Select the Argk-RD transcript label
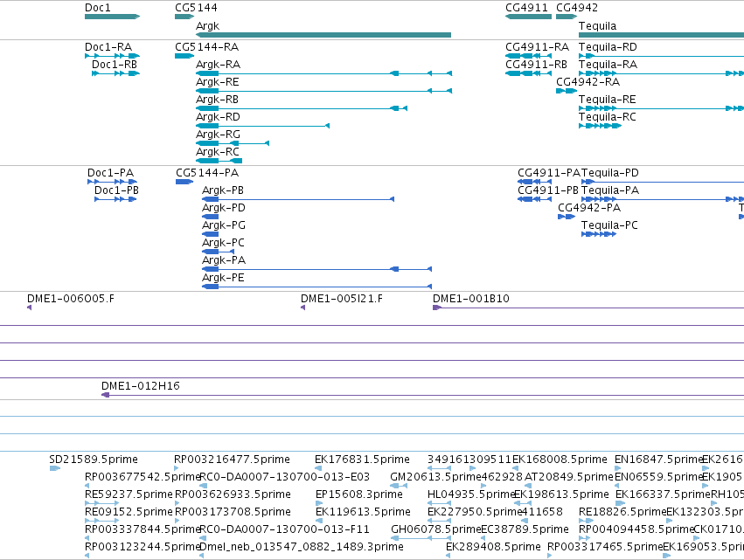Viewport: 744px width, 560px height. click(x=218, y=117)
